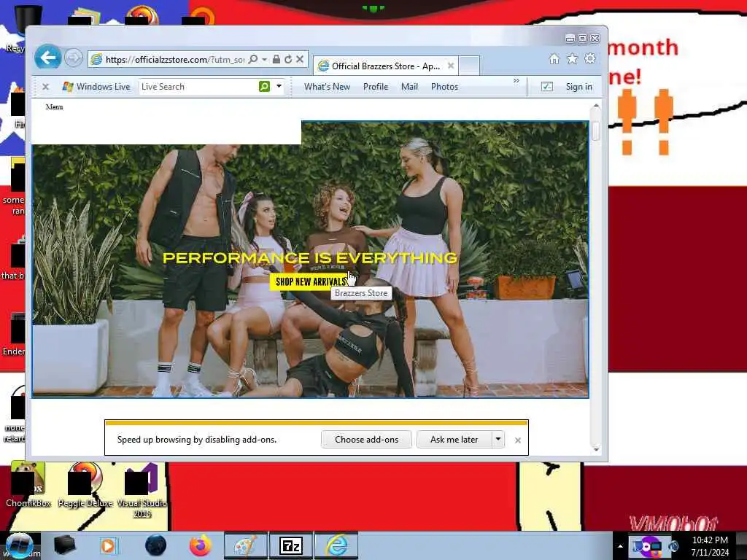Screen dimensions: 747x560
Task: Open Photos in Windows Live toolbar
Action: click(x=444, y=87)
